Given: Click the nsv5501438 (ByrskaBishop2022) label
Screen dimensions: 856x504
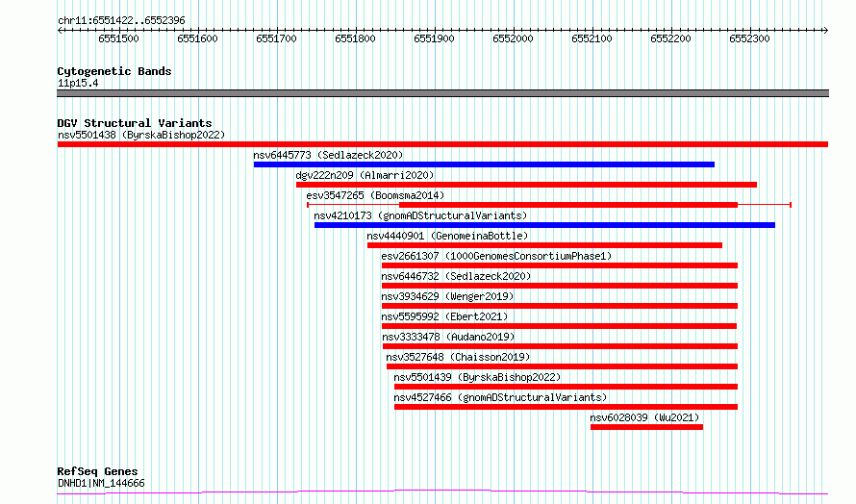Looking at the screenshot, I should [141, 135].
